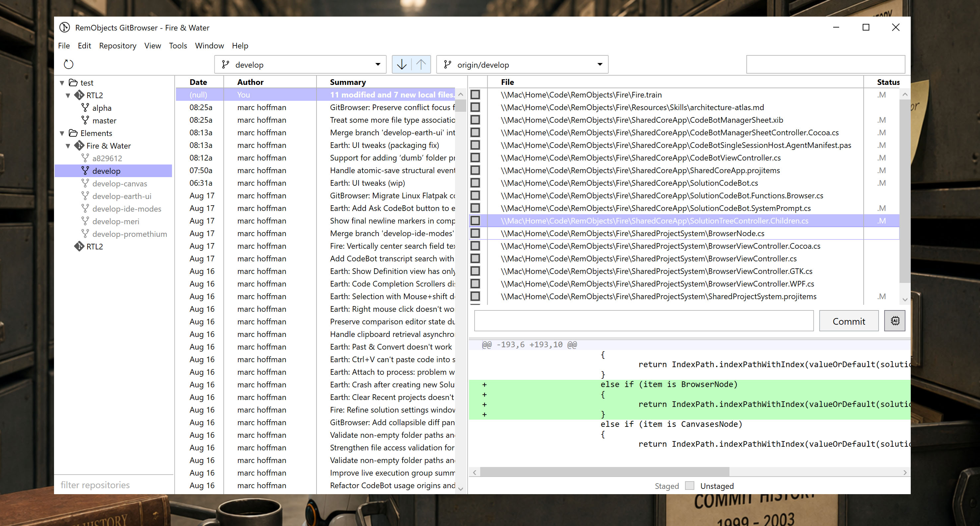The image size is (980, 526).
Task: Open the Help menu
Action: [240, 46]
